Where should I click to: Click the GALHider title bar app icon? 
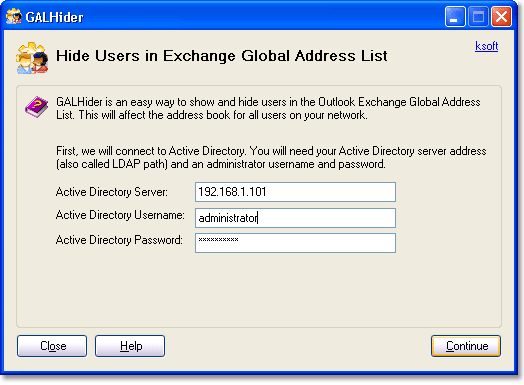click(14, 16)
